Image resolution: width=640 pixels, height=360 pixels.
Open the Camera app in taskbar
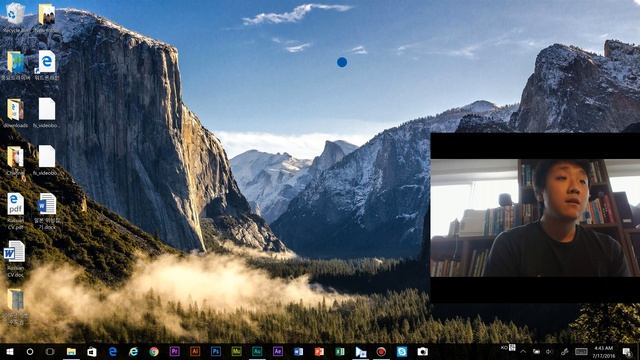click(422, 351)
